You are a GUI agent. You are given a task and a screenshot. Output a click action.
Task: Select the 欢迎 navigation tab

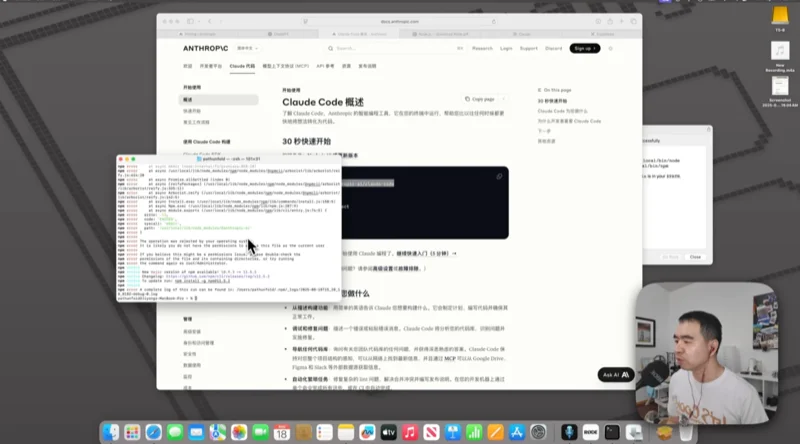pyautogui.click(x=188, y=66)
